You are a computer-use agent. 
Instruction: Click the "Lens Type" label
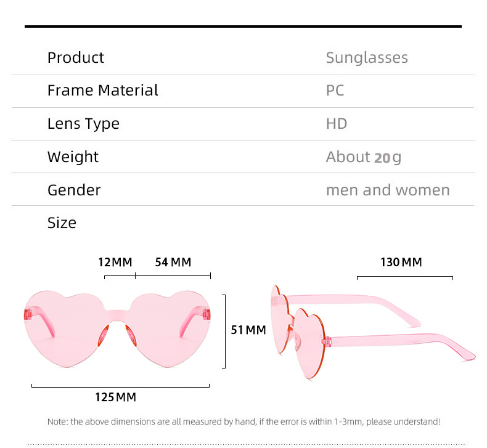(83, 124)
